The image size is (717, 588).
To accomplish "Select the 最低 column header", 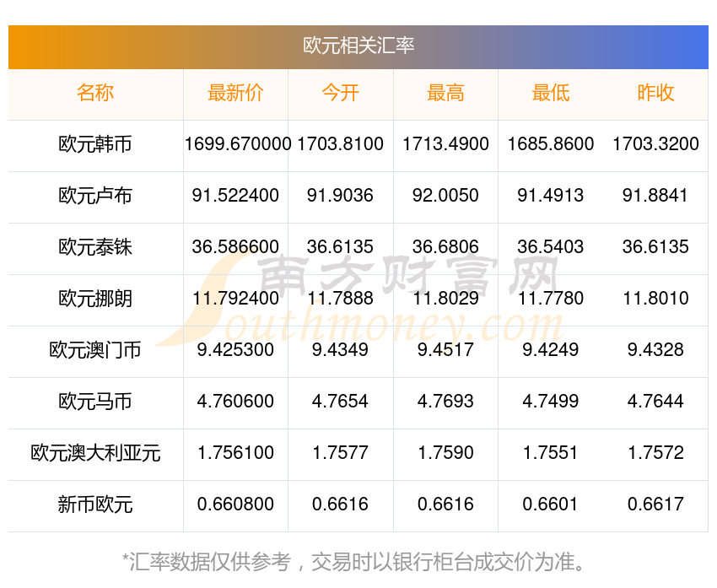I will click(551, 94).
